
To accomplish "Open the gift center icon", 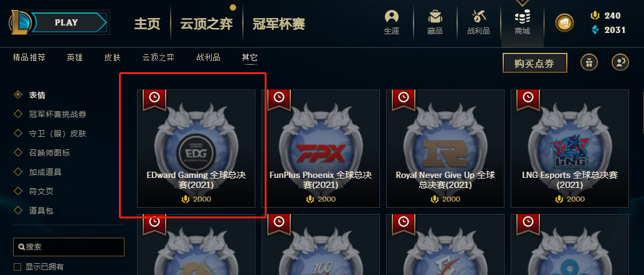I will (589, 63).
